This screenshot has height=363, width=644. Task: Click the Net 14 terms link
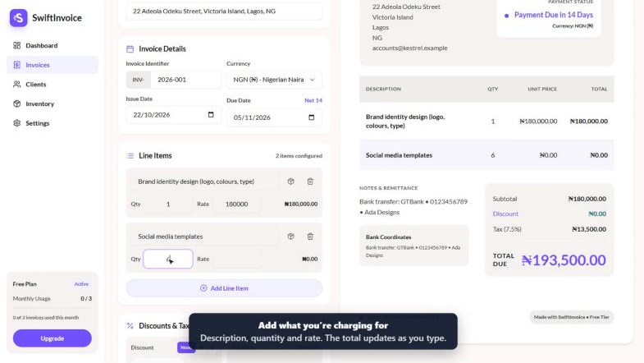pos(313,100)
